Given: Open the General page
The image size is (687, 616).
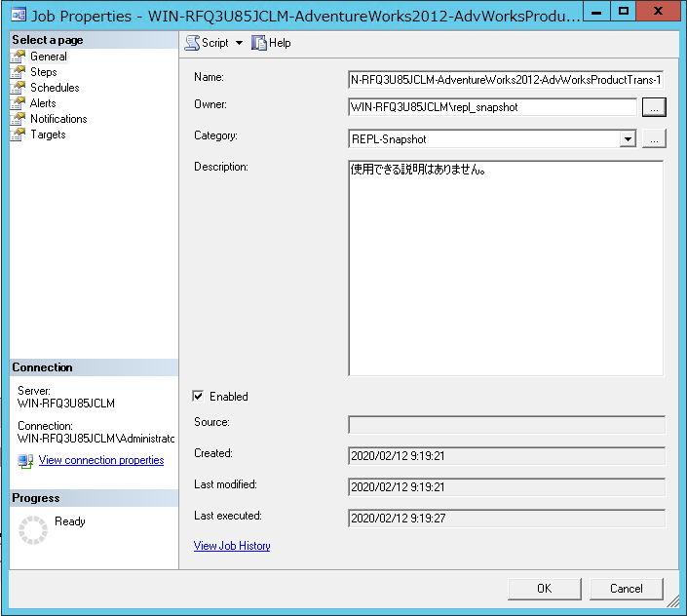Looking at the screenshot, I should (x=48, y=57).
